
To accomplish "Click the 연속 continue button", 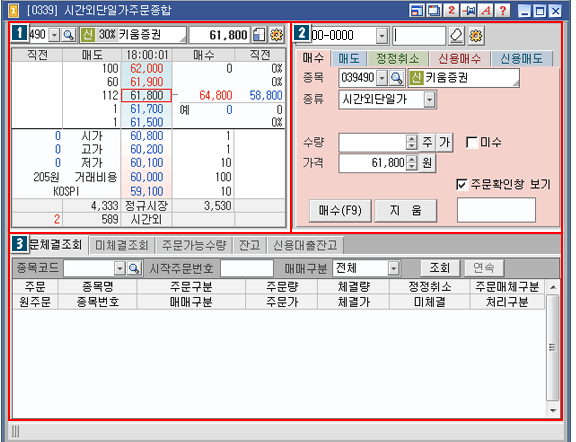I will (x=484, y=268).
